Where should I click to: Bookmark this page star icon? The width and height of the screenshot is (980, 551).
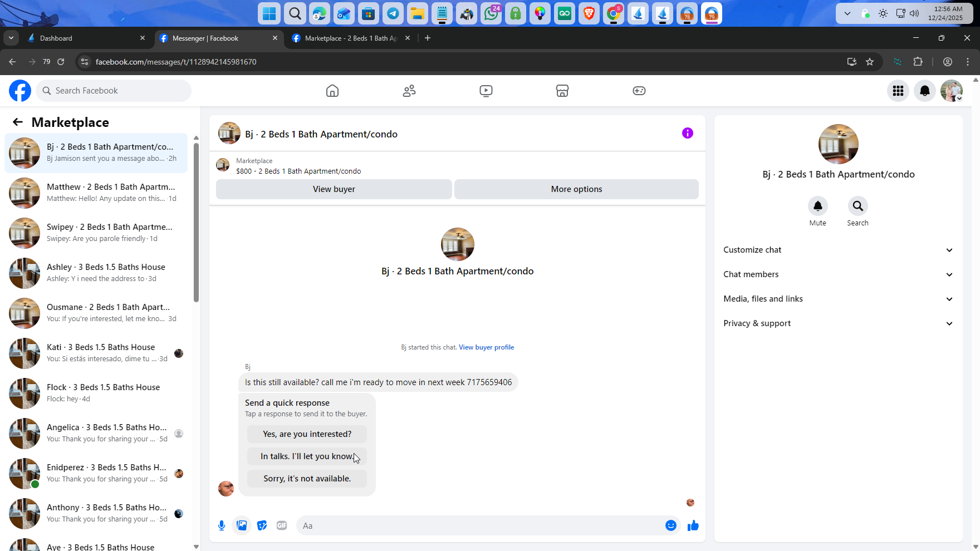[870, 62]
